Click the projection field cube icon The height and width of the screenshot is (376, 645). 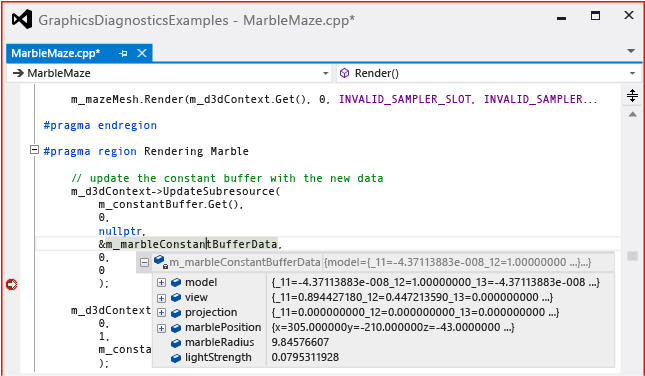[176, 313]
